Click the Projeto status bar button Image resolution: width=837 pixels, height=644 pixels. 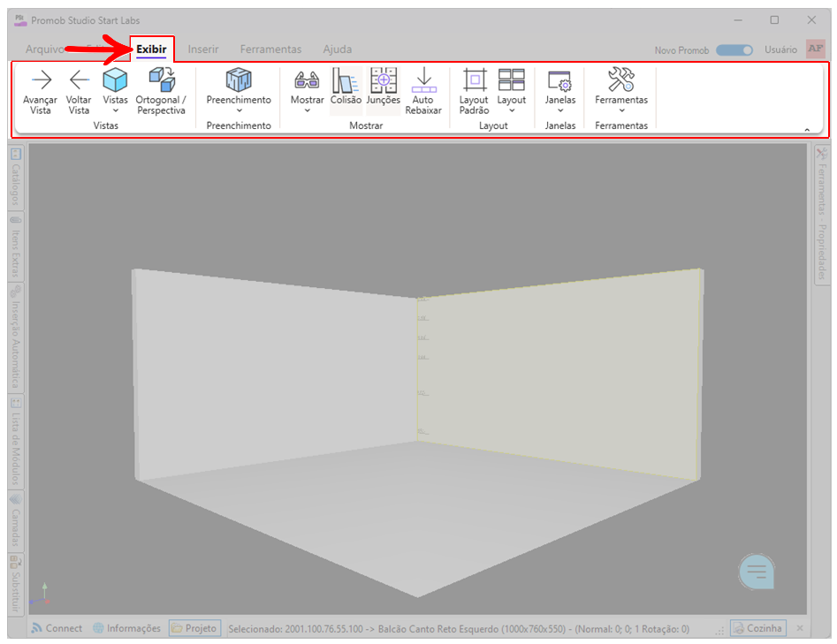point(194,628)
